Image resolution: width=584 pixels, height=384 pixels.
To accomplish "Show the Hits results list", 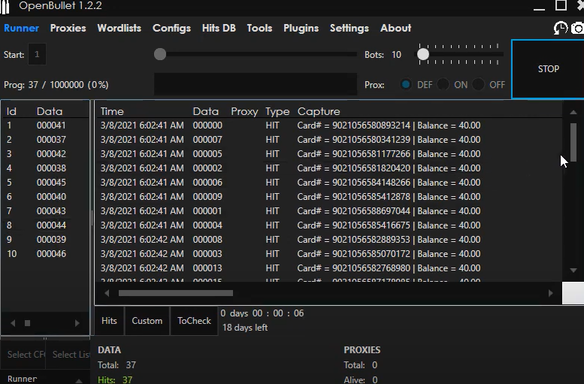I will click(109, 321).
